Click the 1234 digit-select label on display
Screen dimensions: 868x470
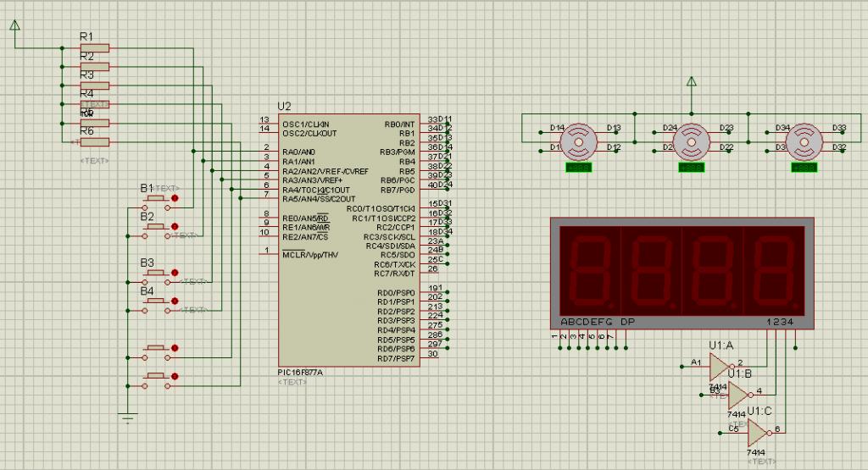click(x=780, y=322)
